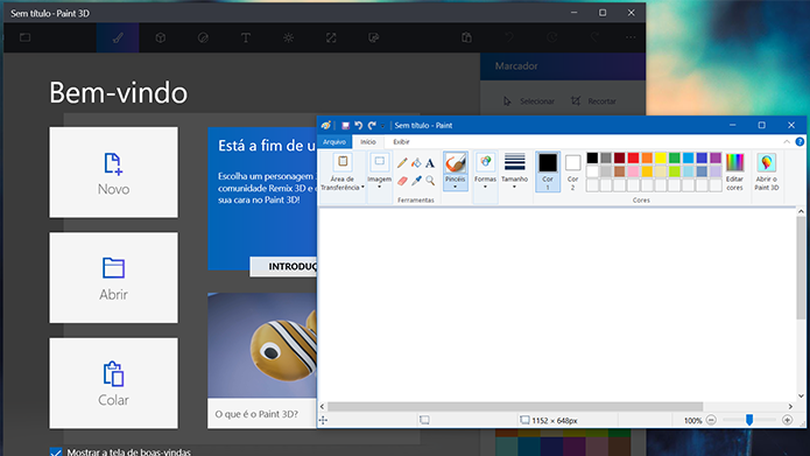Click the Abrir button in Paint 3D

pyautogui.click(x=113, y=278)
